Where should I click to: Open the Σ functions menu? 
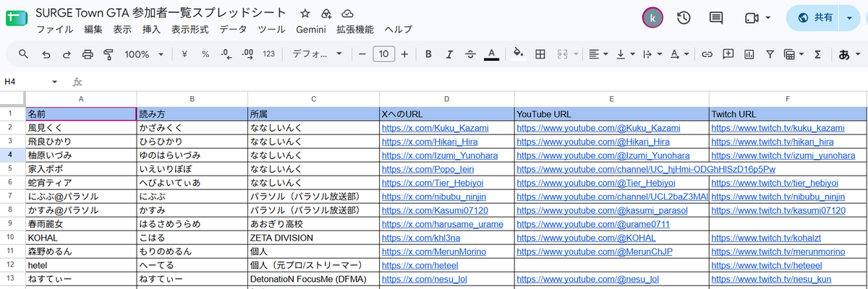(817, 54)
